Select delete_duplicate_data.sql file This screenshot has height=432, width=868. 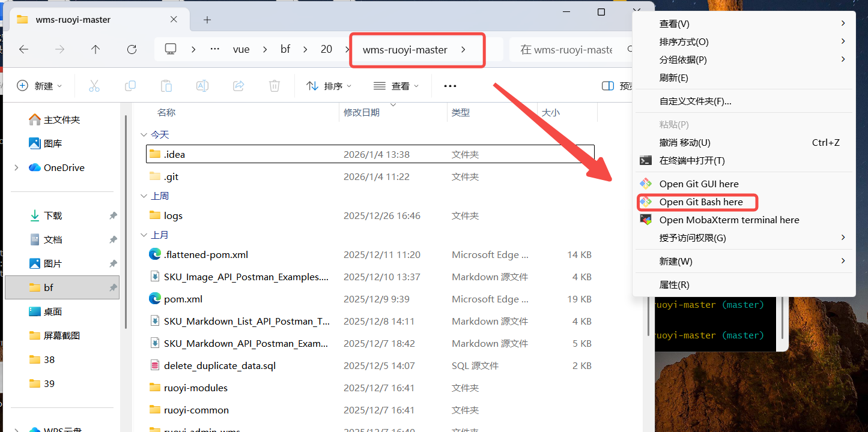(370, 365)
